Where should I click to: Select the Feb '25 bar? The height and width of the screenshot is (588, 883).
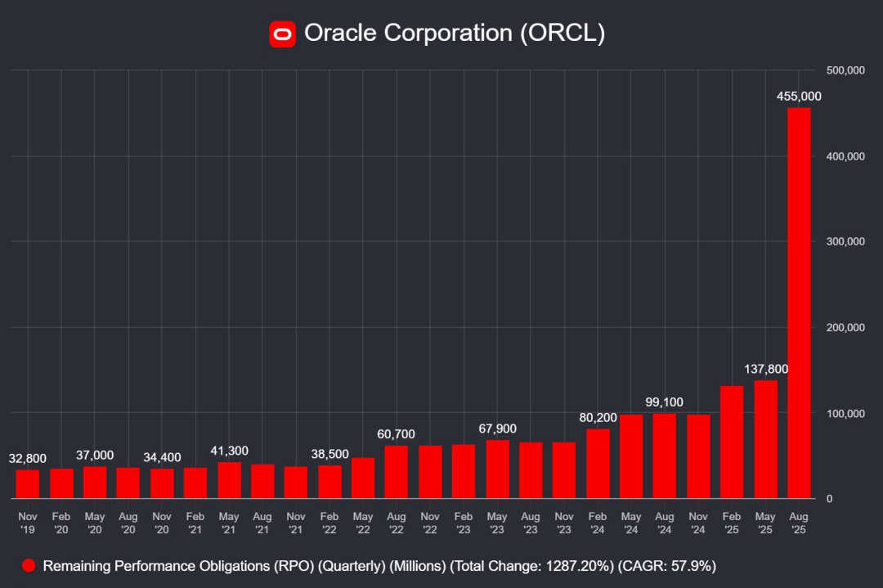pos(732,442)
